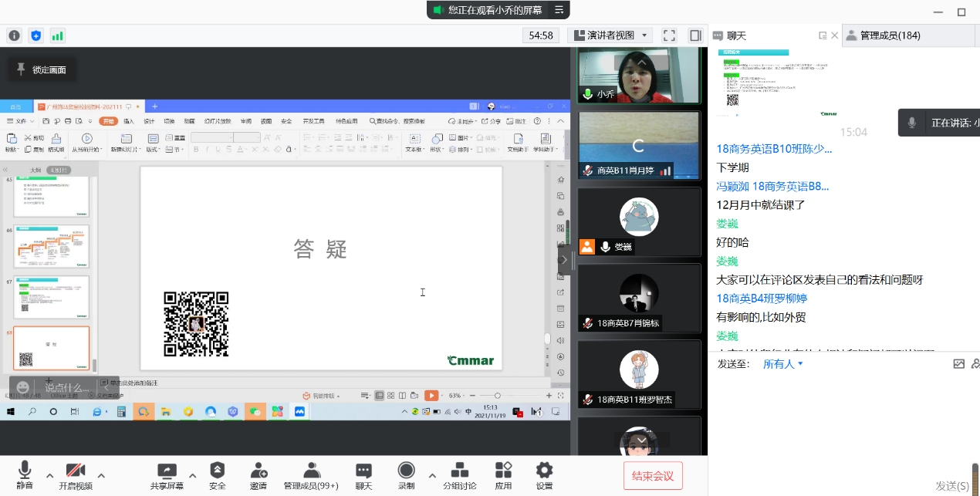Viewport: 980px width, 496px height.
Task: Turn on camera with 开启视频
Action: [x=75, y=476]
